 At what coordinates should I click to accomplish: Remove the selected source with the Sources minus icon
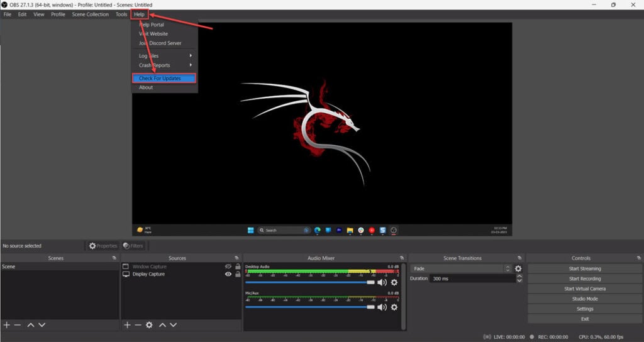tap(138, 325)
